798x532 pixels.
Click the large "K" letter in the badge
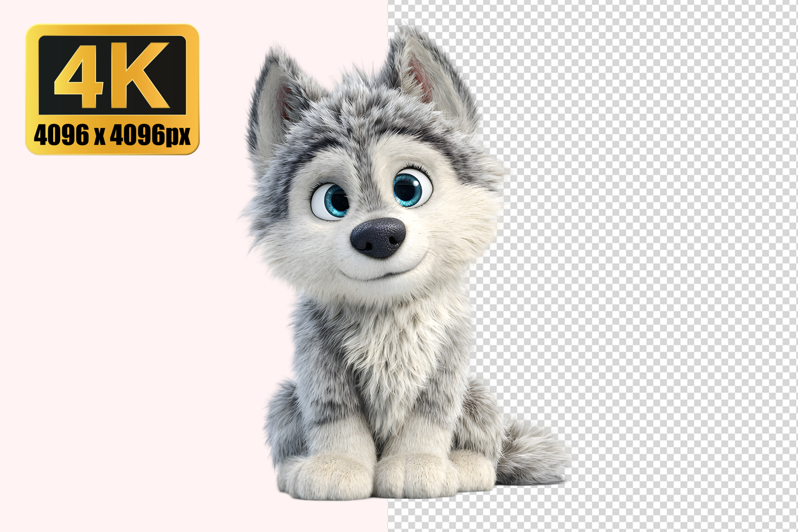pyautogui.click(x=143, y=76)
